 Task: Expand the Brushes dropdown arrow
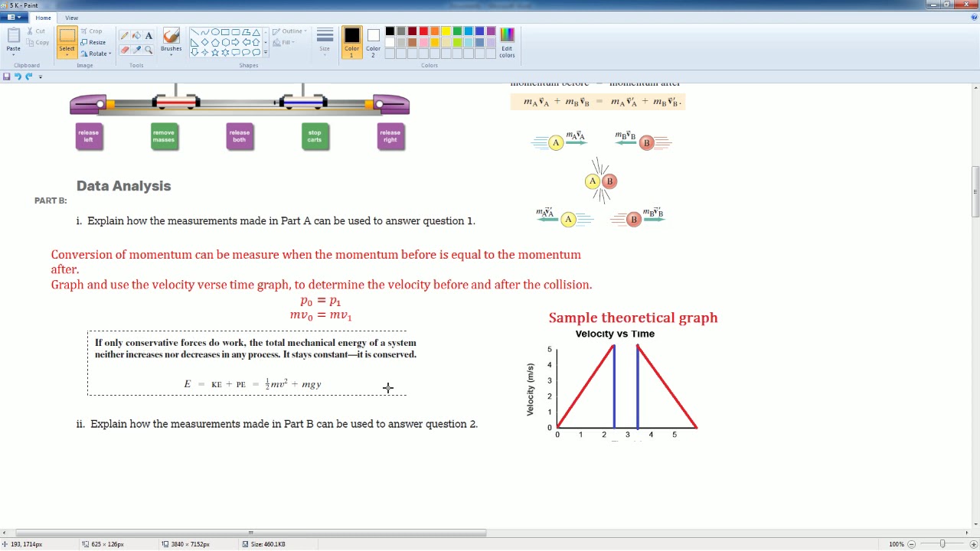click(171, 54)
